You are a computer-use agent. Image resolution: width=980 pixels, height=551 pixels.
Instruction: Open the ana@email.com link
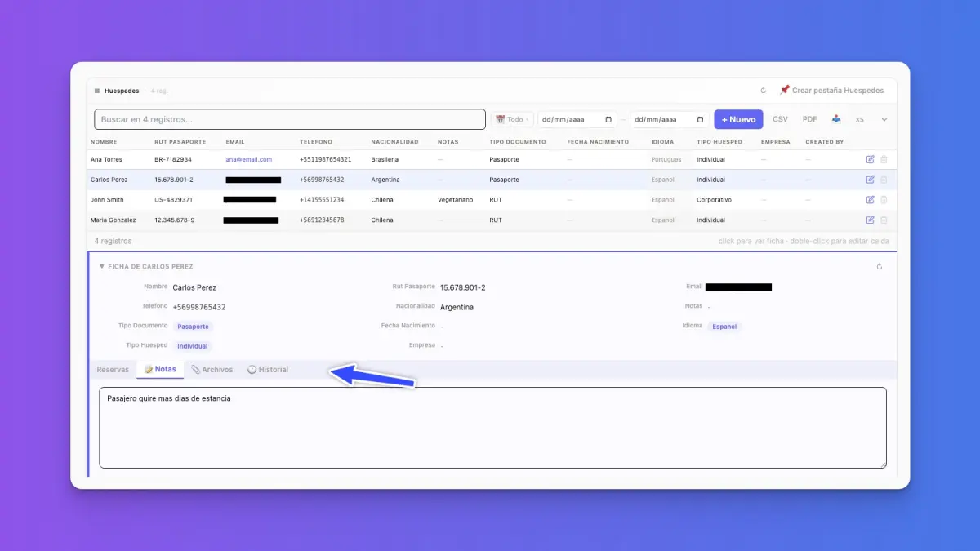tap(249, 159)
